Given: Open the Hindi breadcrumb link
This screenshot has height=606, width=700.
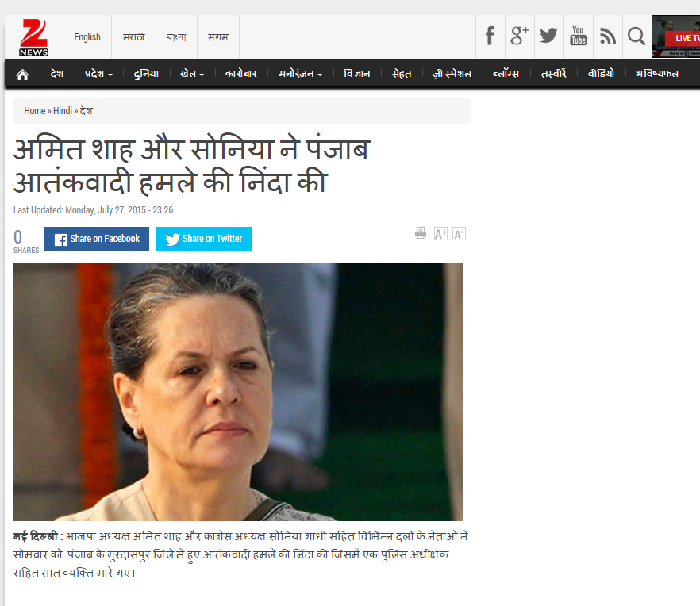Looking at the screenshot, I should pos(63,111).
